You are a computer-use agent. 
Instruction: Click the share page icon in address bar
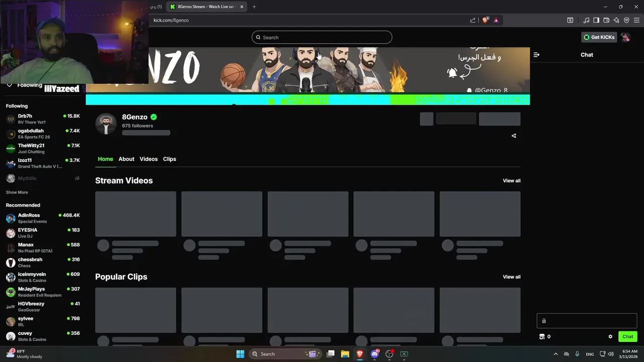tap(473, 20)
